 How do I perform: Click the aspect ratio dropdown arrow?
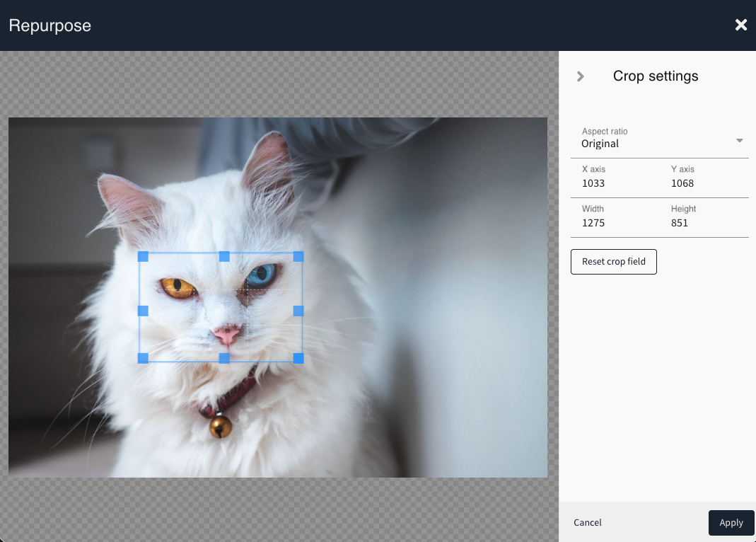point(739,141)
